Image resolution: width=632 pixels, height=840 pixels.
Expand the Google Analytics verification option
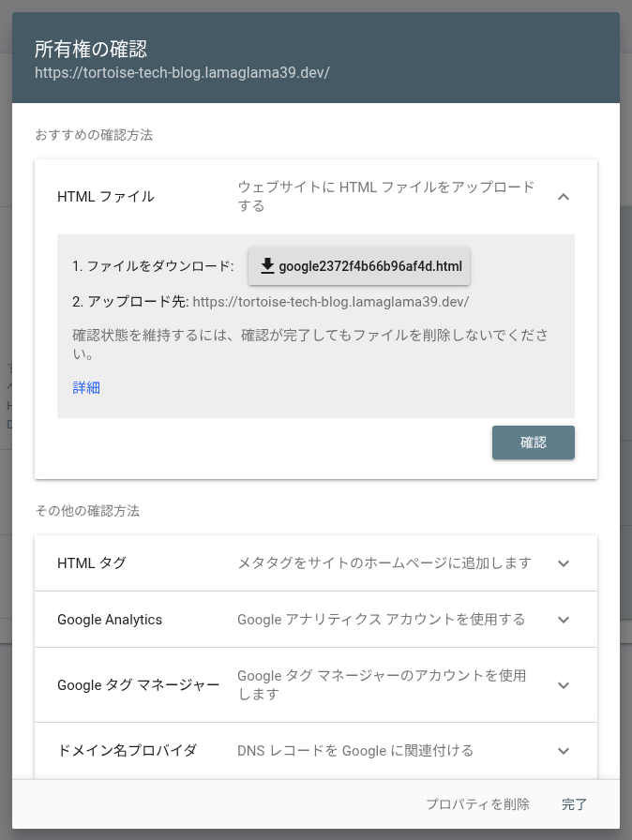pyautogui.click(x=564, y=620)
